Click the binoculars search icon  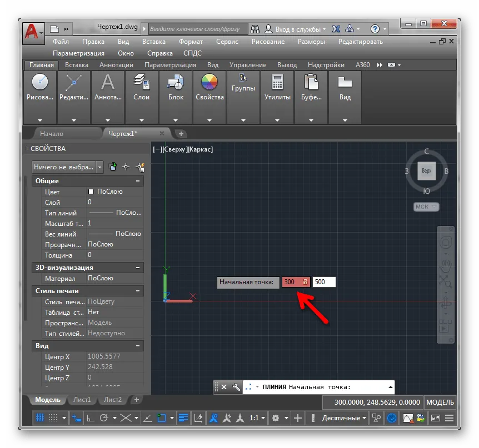click(255, 29)
